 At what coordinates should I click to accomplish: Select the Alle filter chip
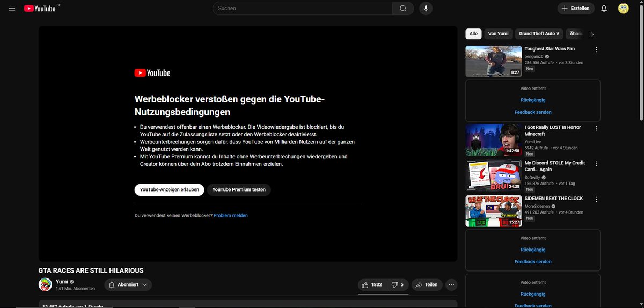pos(473,33)
